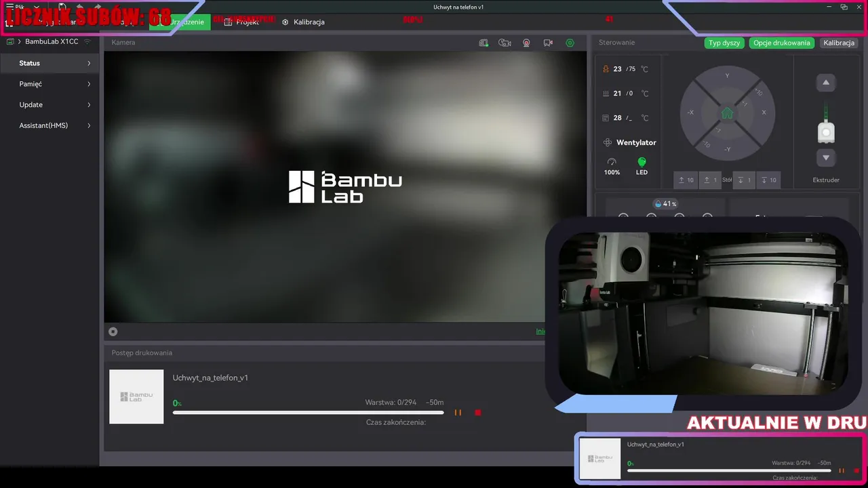Image resolution: width=868 pixels, height=488 pixels.
Task: Move print head in -X direction
Action: coord(690,113)
